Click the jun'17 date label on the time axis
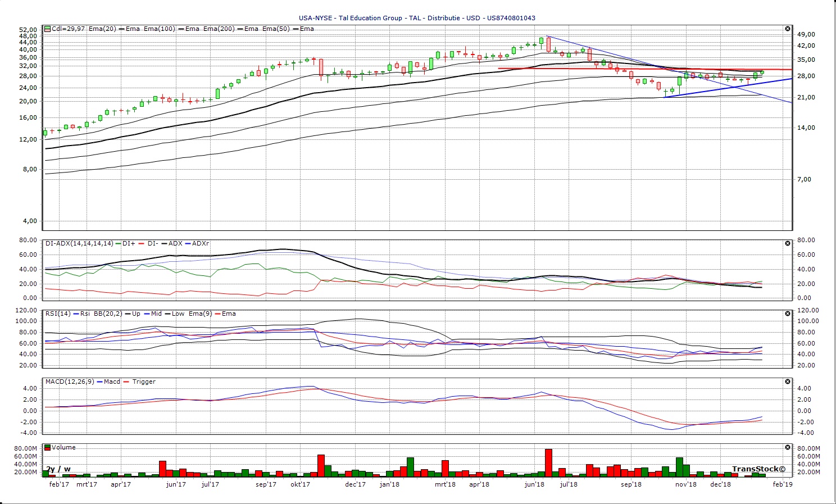 [x=176, y=484]
